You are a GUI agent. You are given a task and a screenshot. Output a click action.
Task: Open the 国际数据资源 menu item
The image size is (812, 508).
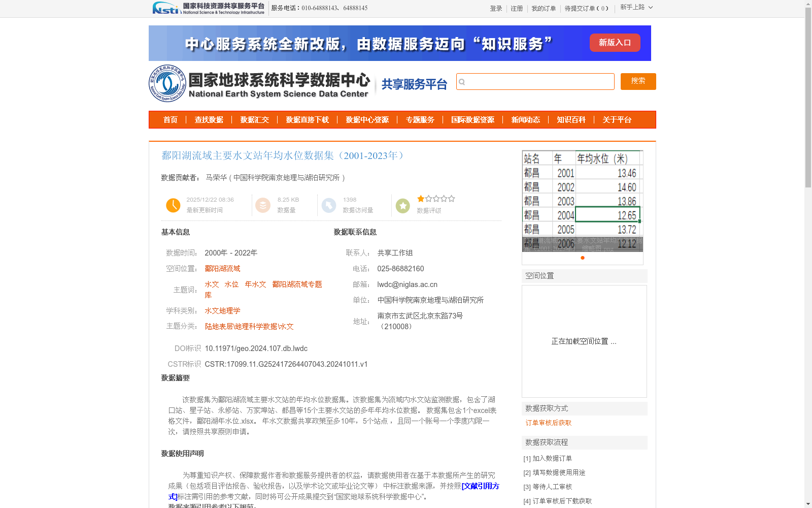473,120
